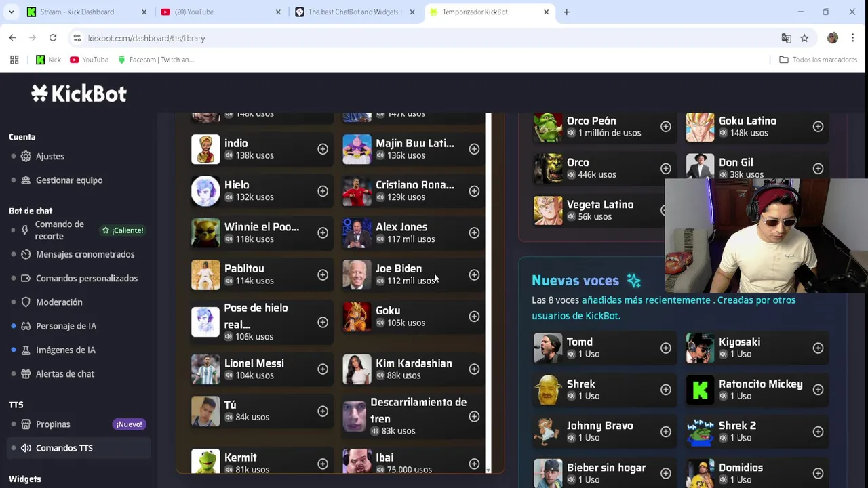Add the Kermit voice with plus icon
Viewport: 868px width, 488px height.
coord(323,464)
